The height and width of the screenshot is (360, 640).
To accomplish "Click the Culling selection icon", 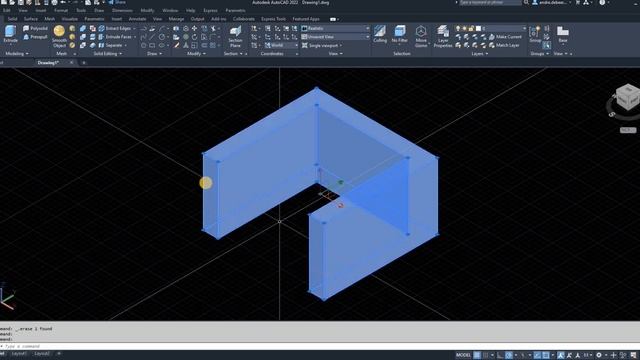I will pyautogui.click(x=380, y=34).
